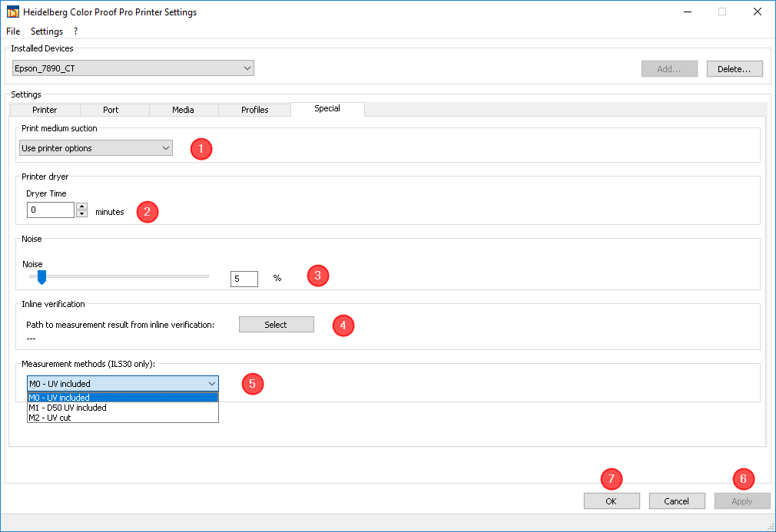Switch to the Profiles tab

(254, 110)
